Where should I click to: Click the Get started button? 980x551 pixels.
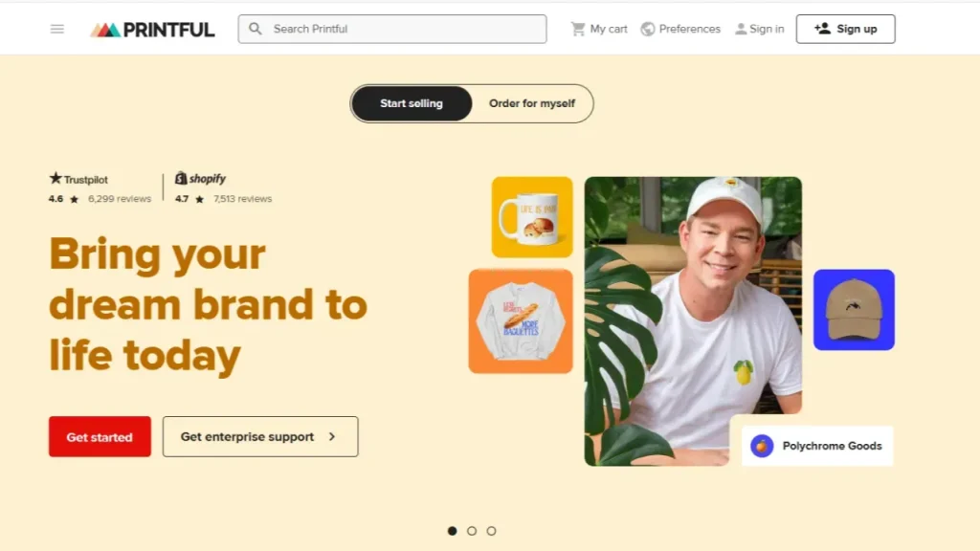[x=100, y=436]
